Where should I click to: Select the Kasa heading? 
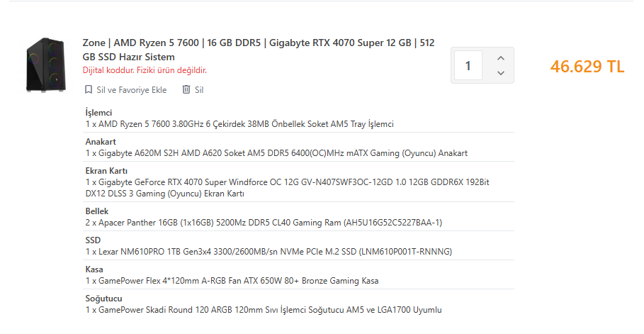click(x=94, y=269)
